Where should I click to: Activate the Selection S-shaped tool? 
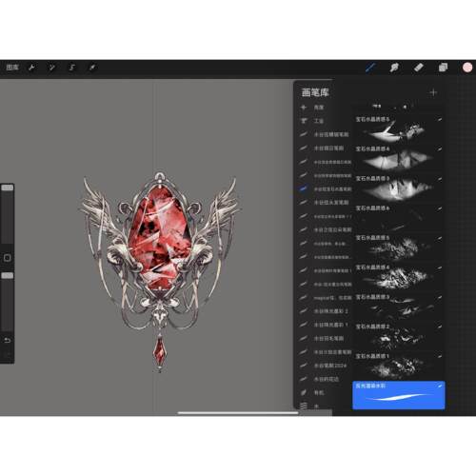pos(72,68)
